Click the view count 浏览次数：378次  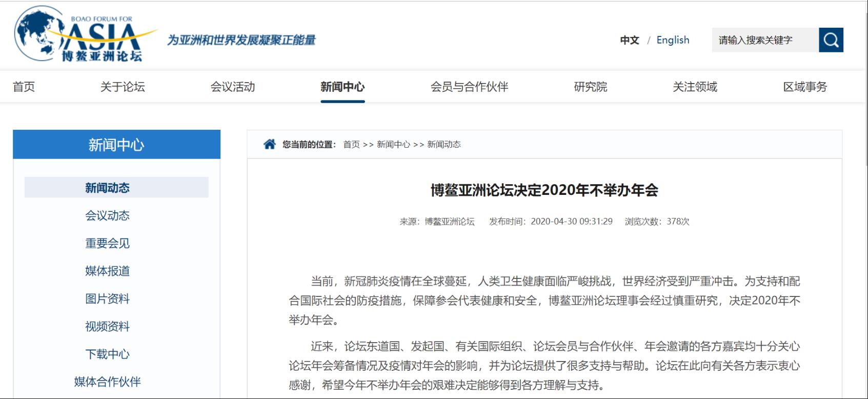(x=657, y=222)
